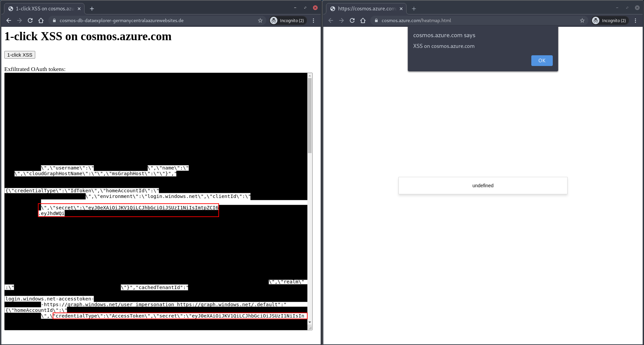This screenshot has width=644, height=345.
Task: Go back using the left window's back arrow
Action: point(8,20)
